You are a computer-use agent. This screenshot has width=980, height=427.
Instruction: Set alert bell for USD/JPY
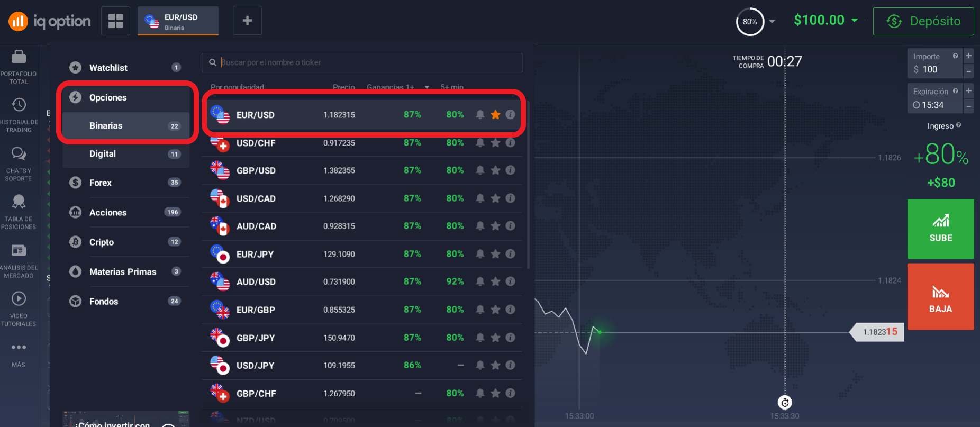(480, 365)
